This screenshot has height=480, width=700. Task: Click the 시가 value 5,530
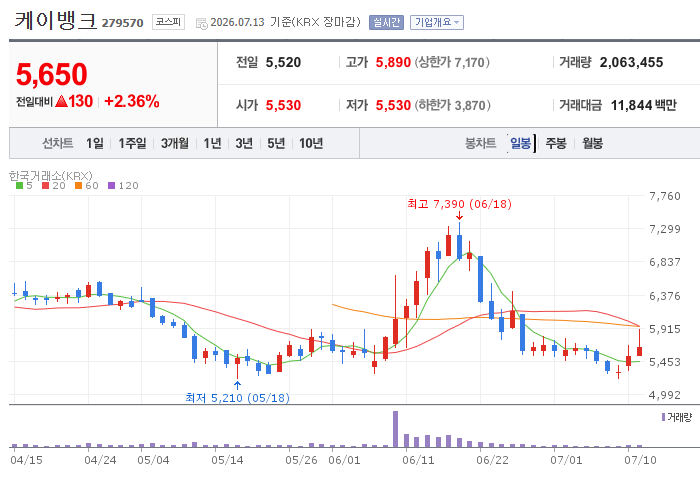[x=283, y=105]
